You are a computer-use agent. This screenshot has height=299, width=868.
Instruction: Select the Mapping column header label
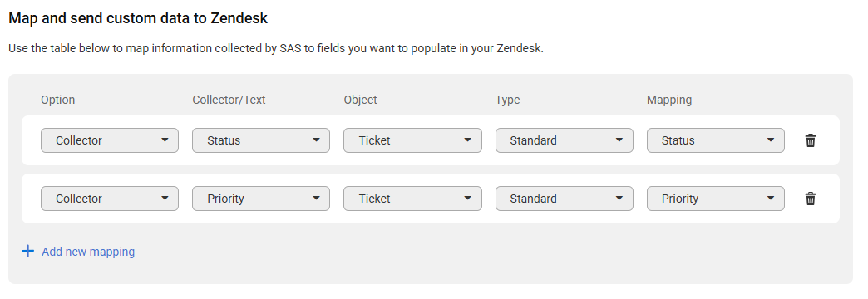(x=669, y=100)
